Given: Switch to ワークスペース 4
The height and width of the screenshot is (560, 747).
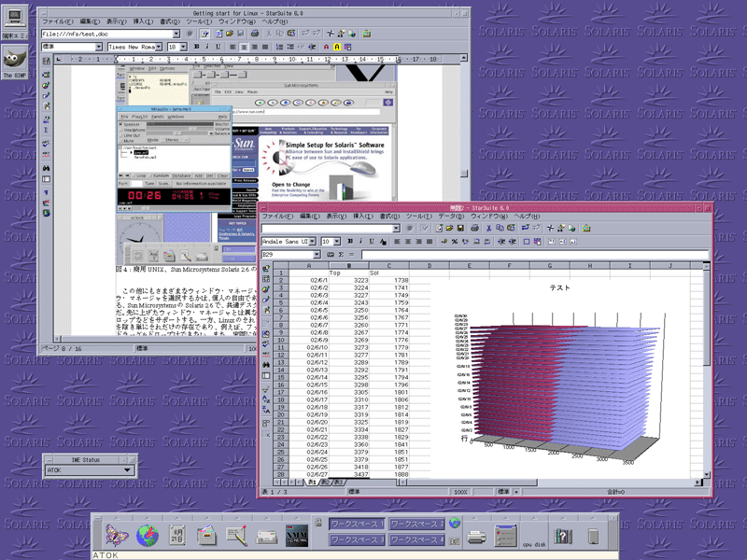Looking at the screenshot, I should (416, 540).
